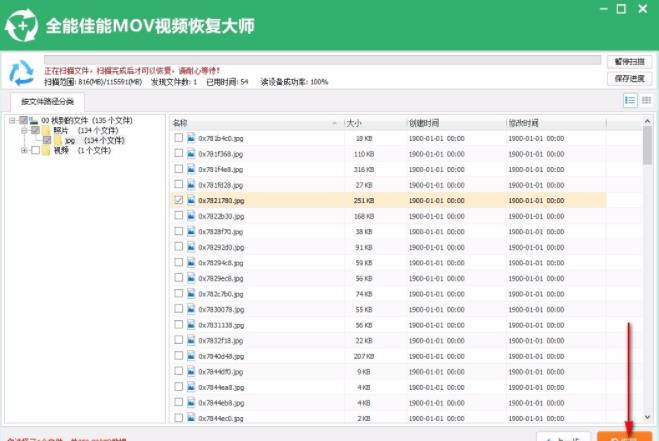Click image icon of 0x781b4c0.jpg
The width and height of the screenshot is (659, 441).
coord(191,138)
